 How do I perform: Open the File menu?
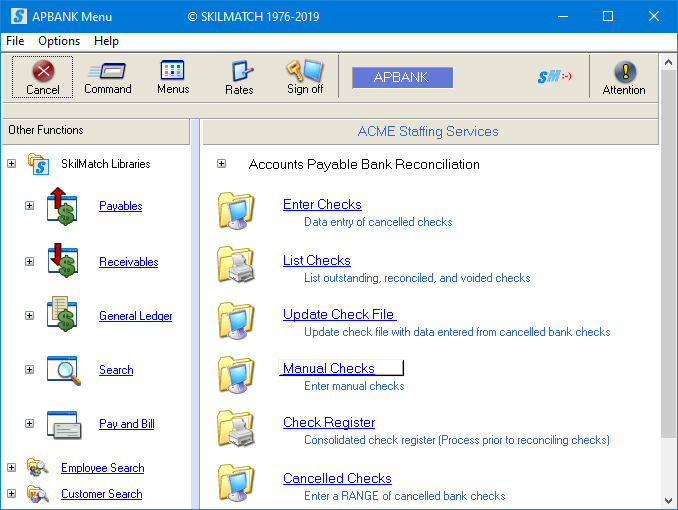15,41
